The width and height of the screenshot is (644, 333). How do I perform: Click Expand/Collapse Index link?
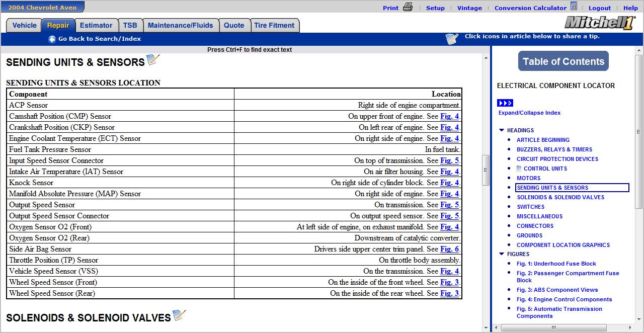(x=529, y=113)
